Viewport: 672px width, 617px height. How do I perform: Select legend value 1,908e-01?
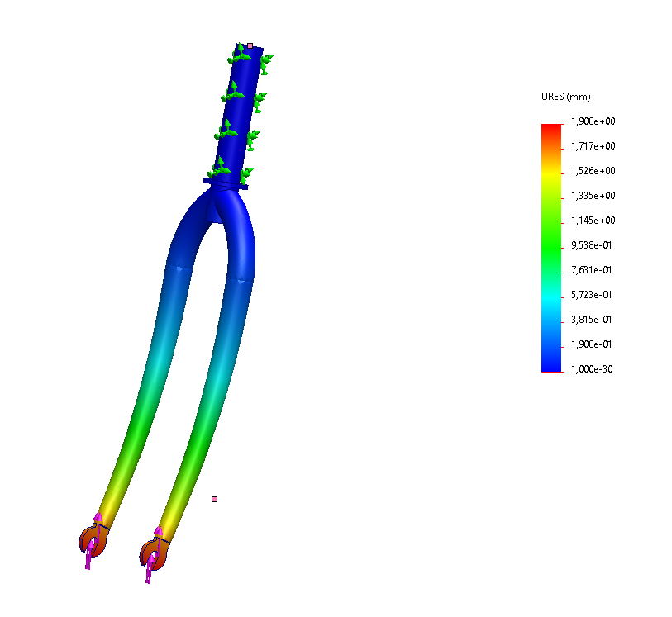click(592, 344)
